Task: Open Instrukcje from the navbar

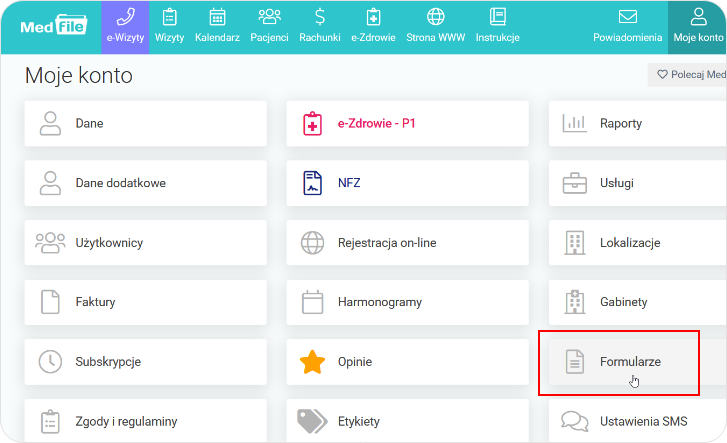Action: (497, 27)
